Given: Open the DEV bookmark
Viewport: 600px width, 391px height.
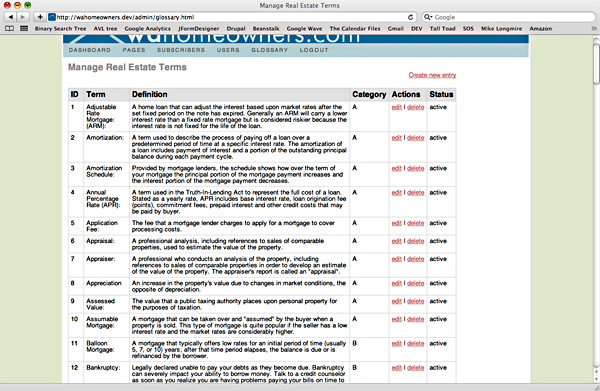Looking at the screenshot, I should coord(416,29).
